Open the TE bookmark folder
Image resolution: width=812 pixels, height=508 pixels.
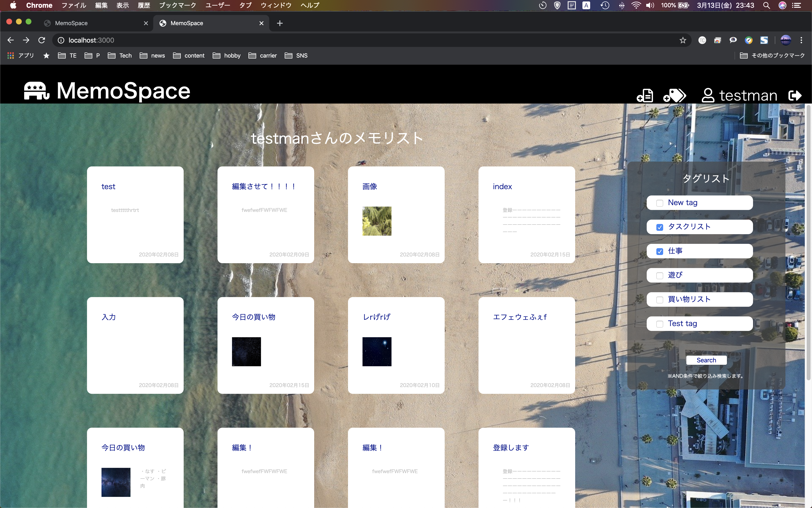[67, 55]
